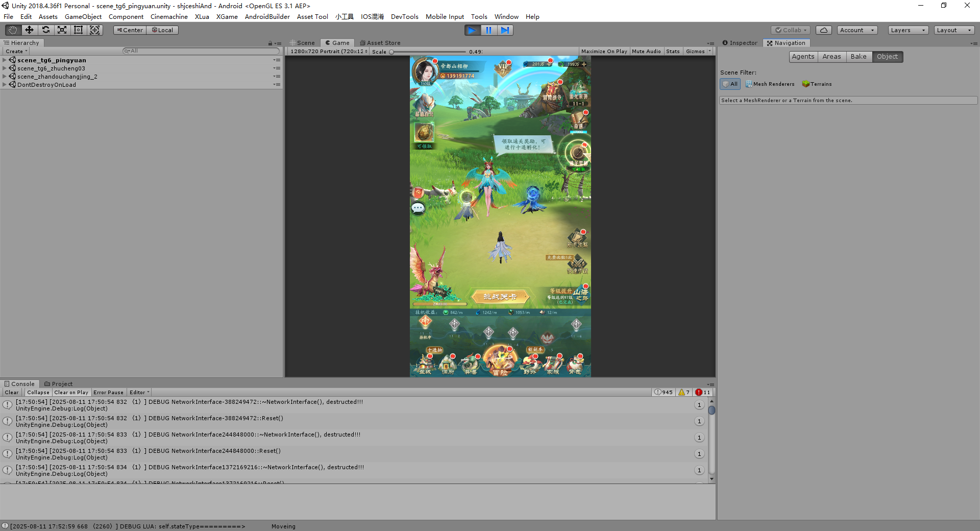Viewport: 980px width, 531px height.
Task: Toggle Local handle rotation
Action: pyautogui.click(x=162, y=30)
